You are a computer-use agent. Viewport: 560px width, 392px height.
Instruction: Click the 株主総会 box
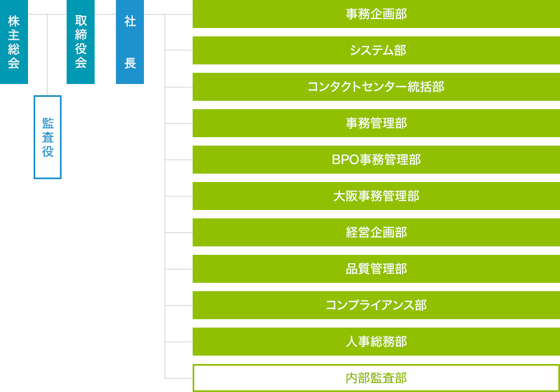(x=14, y=42)
